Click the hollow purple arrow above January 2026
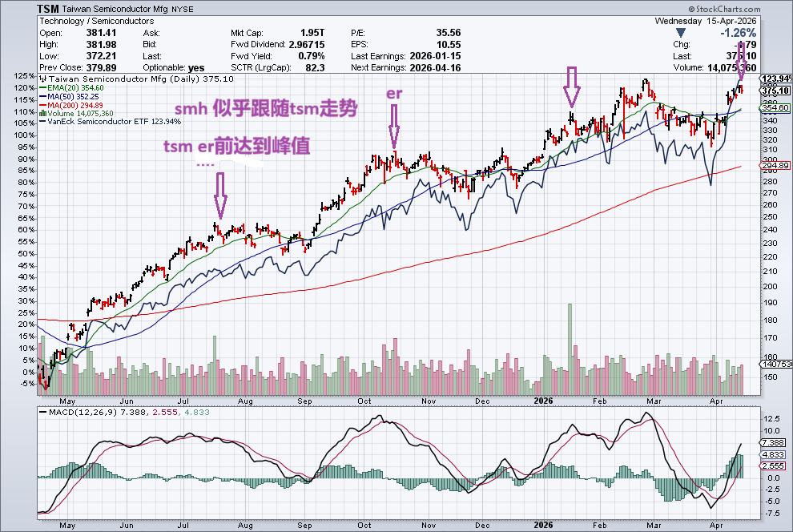 pos(571,86)
